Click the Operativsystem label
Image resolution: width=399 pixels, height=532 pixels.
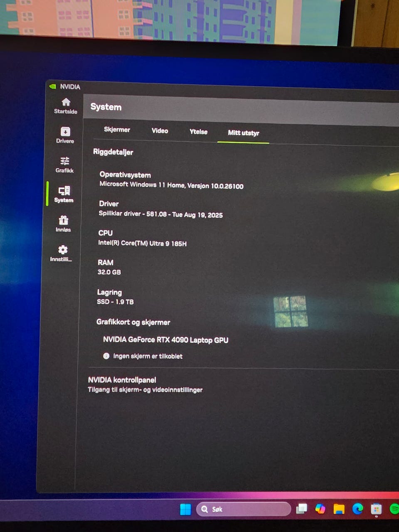click(x=125, y=175)
